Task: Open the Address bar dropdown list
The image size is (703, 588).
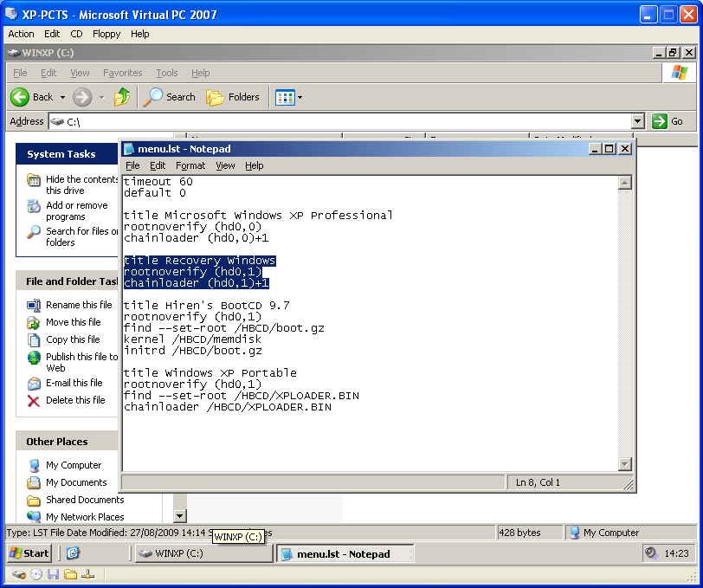Action: click(638, 121)
